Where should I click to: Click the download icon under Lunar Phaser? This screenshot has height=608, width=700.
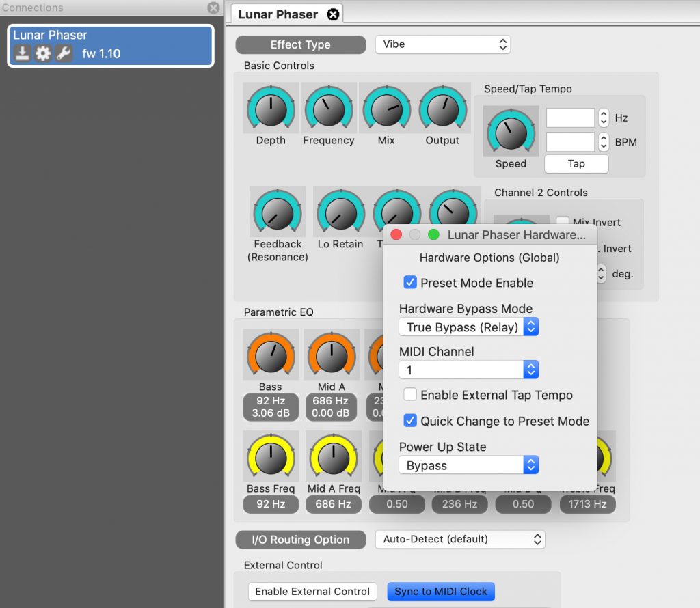tap(23, 53)
